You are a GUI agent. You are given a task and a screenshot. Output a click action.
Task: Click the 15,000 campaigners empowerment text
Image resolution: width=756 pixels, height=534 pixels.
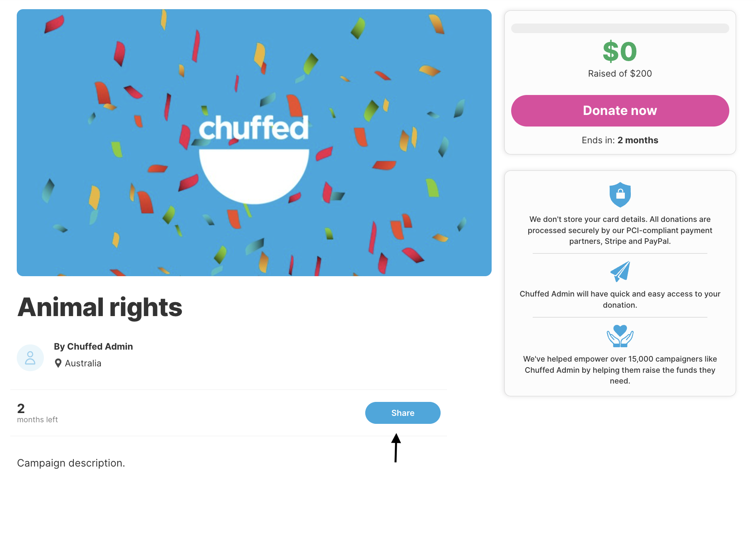pos(620,370)
